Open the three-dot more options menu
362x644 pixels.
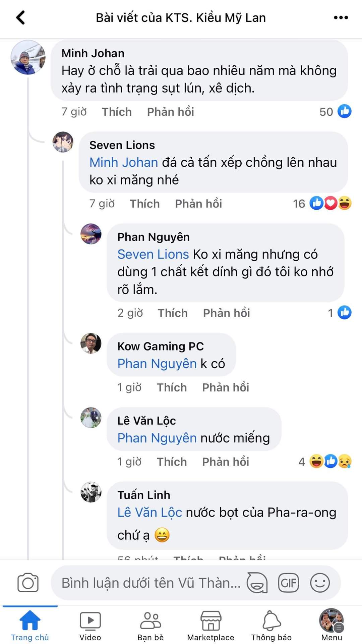tap(341, 17)
